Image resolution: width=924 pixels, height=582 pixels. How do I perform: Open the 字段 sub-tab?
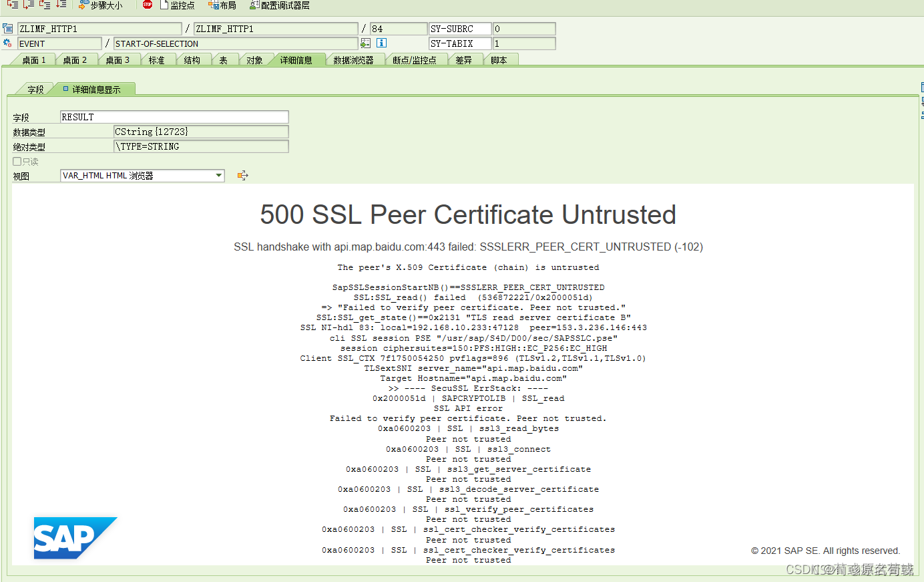click(x=35, y=89)
